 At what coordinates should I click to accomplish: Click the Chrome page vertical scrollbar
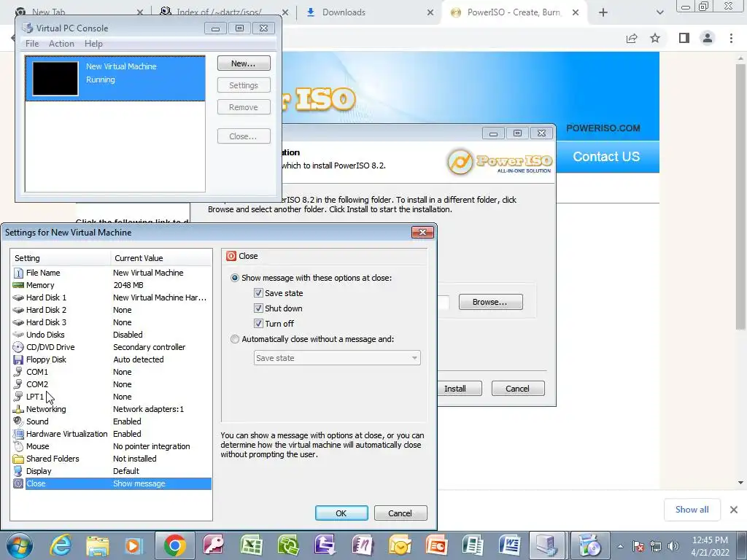coord(740,195)
